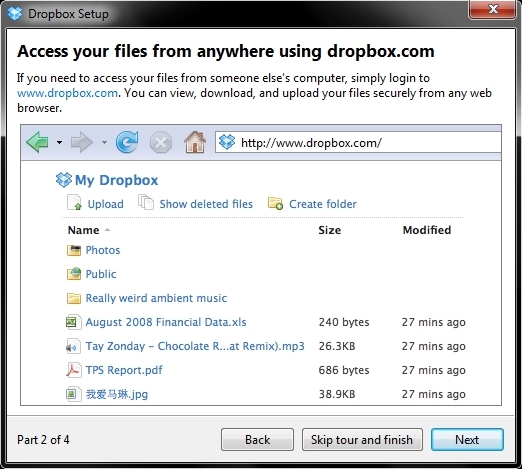Click the Upload file icon
522x469 pixels.
click(74, 202)
